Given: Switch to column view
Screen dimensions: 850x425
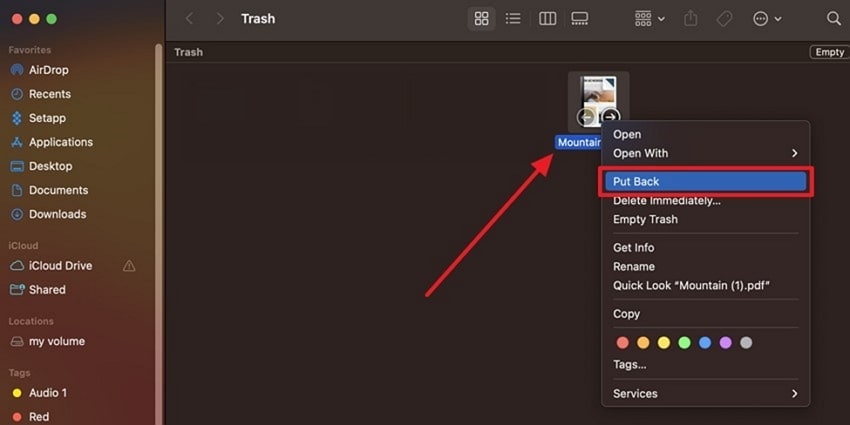Looking at the screenshot, I should [x=548, y=19].
